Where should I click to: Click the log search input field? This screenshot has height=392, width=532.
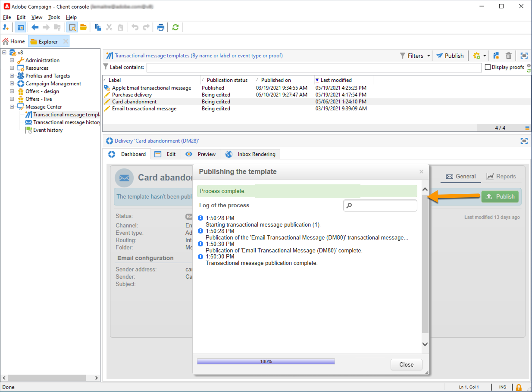pos(384,205)
